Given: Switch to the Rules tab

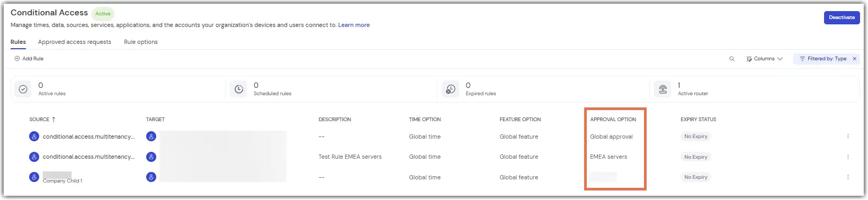Looking at the screenshot, I should point(18,42).
